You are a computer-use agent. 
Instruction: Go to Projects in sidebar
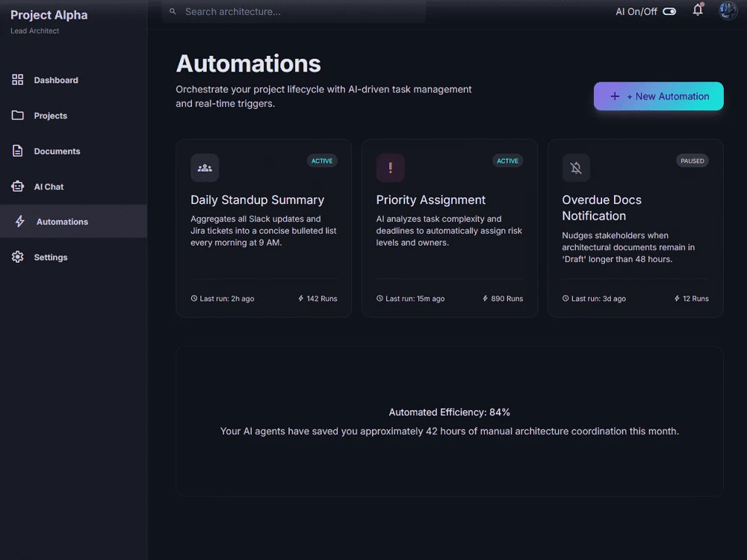click(x=73, y=116)
